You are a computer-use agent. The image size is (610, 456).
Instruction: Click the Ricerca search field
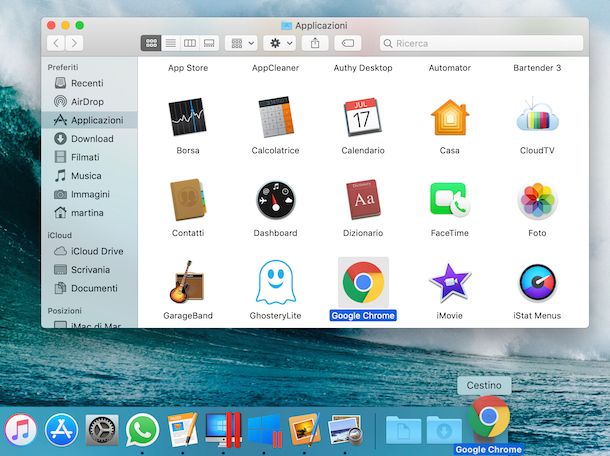pyautogui.click(x=481, y=43)
